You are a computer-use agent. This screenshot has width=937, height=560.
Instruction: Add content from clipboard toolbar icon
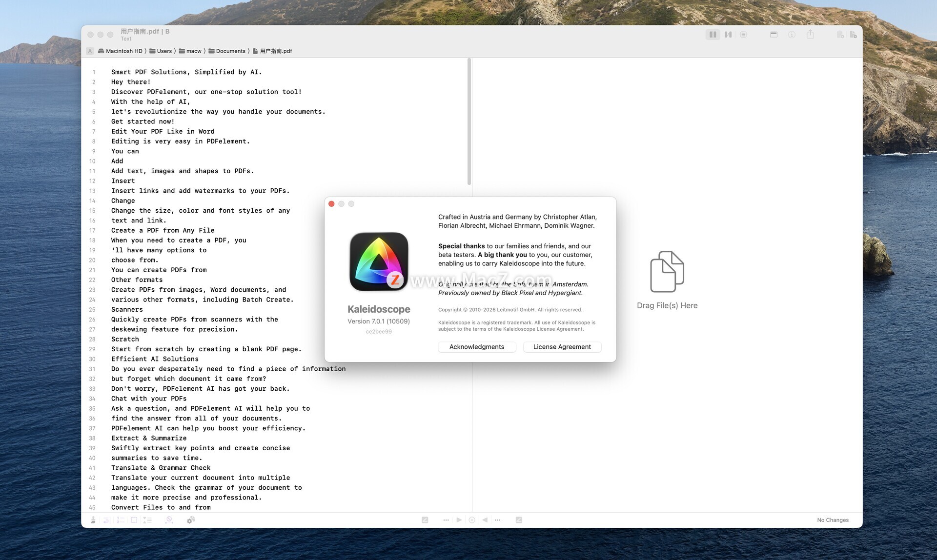coord(840,35)
